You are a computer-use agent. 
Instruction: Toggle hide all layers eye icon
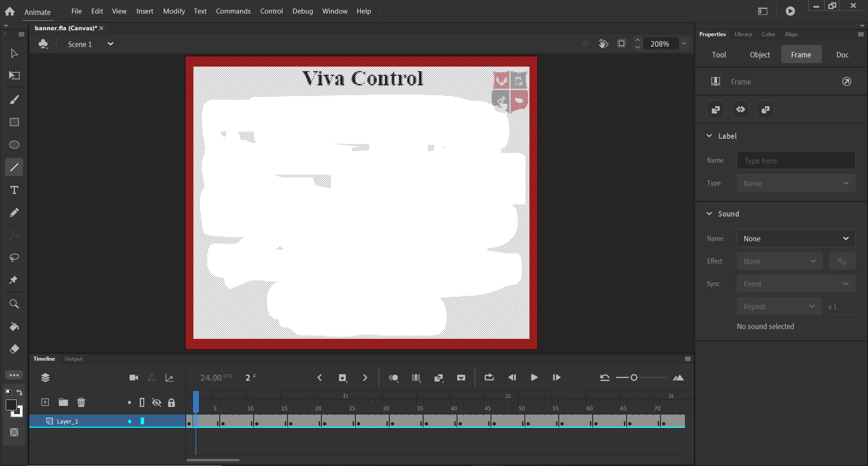pyautogui.click(x=156, y=402)
